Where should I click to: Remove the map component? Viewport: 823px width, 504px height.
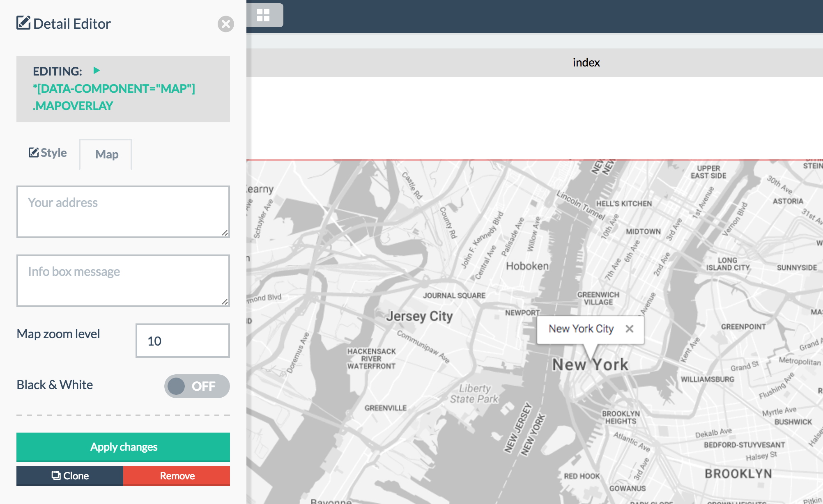[x=177, y=476]
